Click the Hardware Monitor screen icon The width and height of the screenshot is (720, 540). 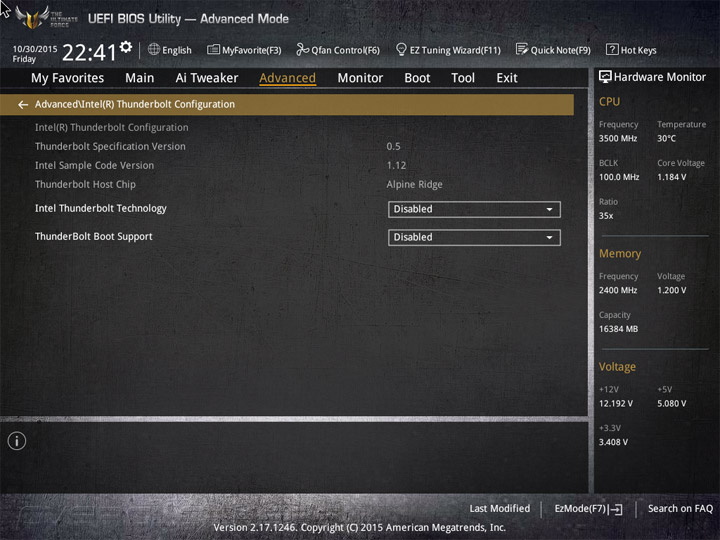point(605,77)
